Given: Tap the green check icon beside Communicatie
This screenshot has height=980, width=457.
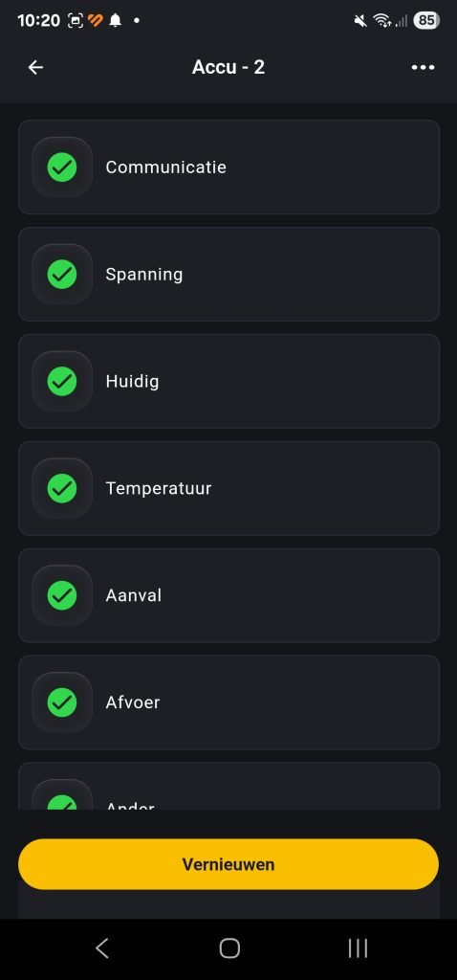Looking at the screenshot, I should 62,167.
